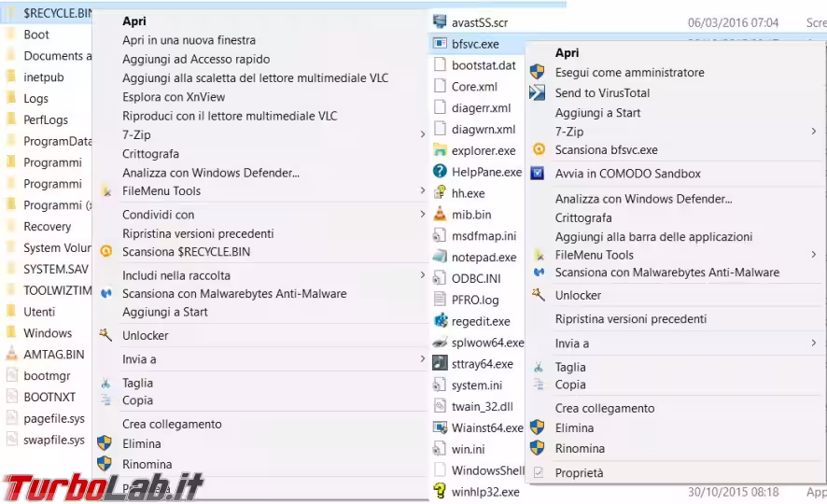Click the orange scan icon beside Scansiona bfsvc.exe
The image size is (827, 504).
pyautogui.click(x=539, y=149)
